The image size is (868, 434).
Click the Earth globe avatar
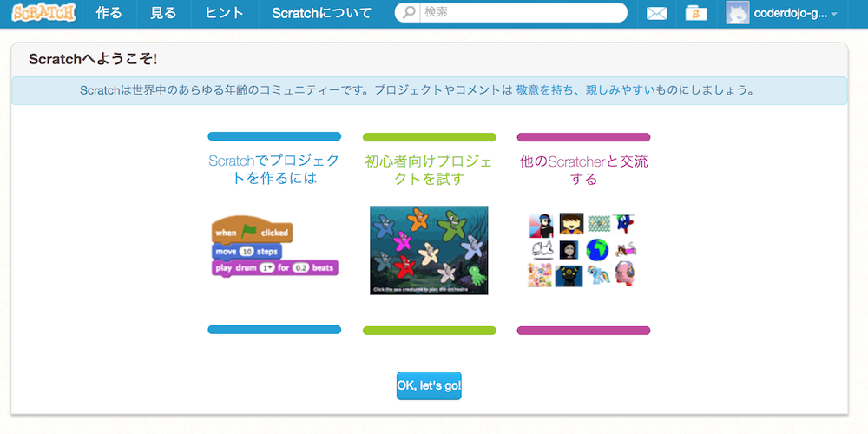597,250
